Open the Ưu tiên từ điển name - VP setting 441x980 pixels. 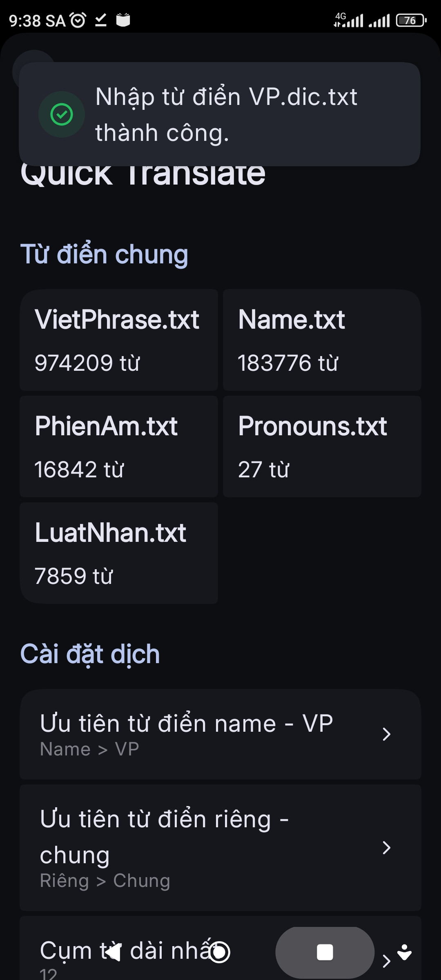tap(220, 734)
